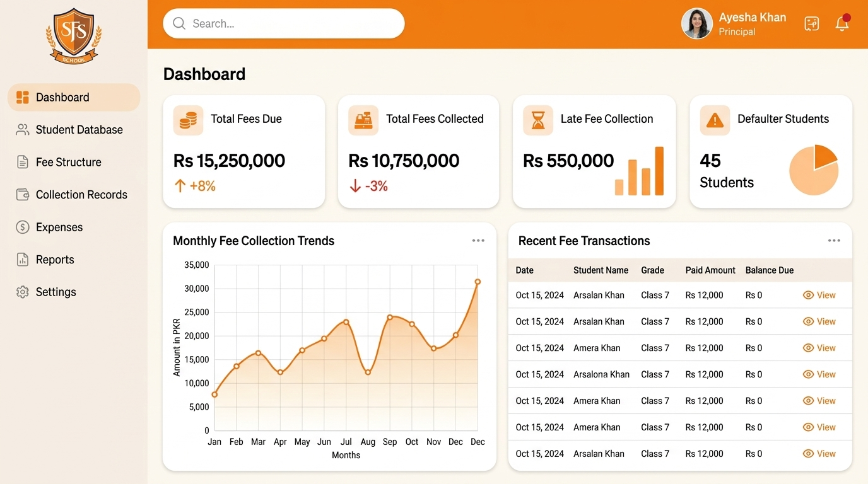Click the Paid Amount column header

pyautogui.click(x=710, y=270)
